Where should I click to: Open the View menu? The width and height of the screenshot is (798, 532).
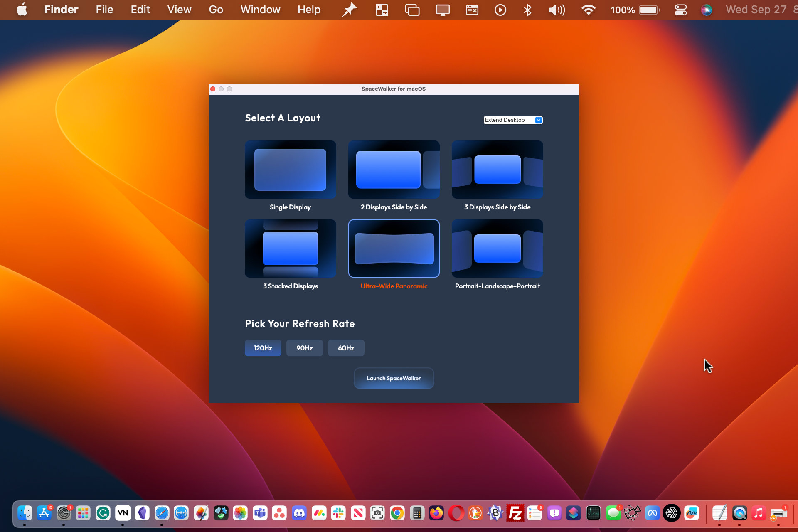click(x=179, y=10)
